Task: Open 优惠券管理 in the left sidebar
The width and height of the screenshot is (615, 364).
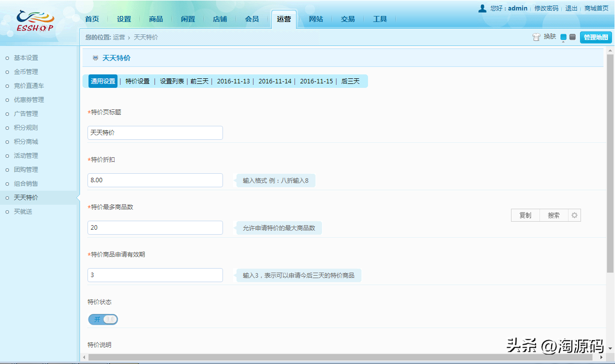Action: pos(29,100)
